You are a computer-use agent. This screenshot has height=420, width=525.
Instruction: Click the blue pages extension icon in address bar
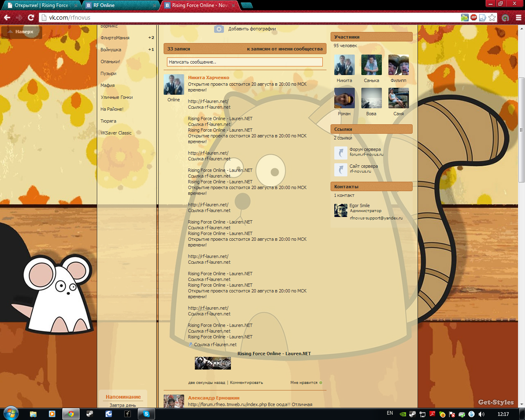click(x=483, y=18)
